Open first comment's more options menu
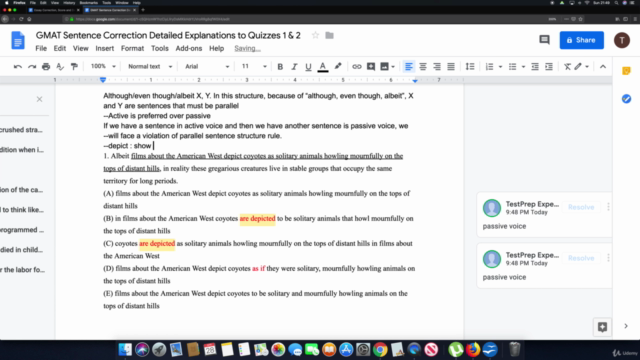This screenshot has width=640, height=360. click(x=608, y=207)
